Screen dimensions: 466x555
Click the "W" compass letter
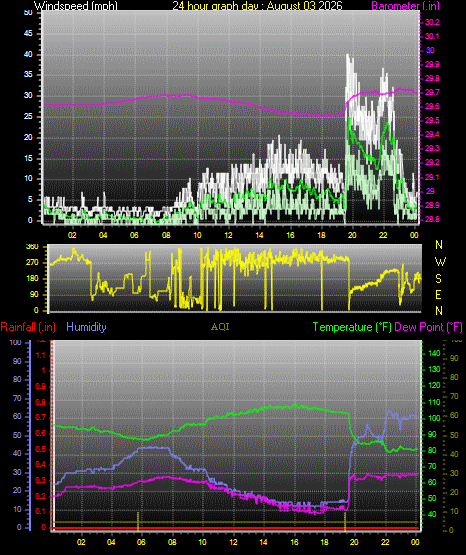(x=440, y=262)
